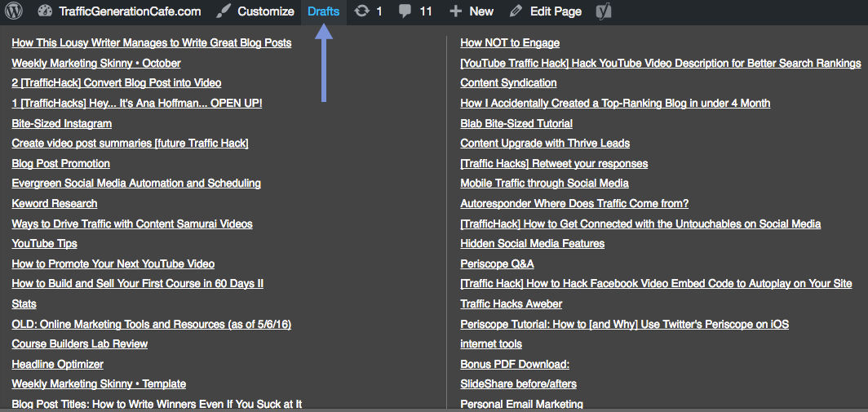Open the How NOT to Engage draft

510,43
